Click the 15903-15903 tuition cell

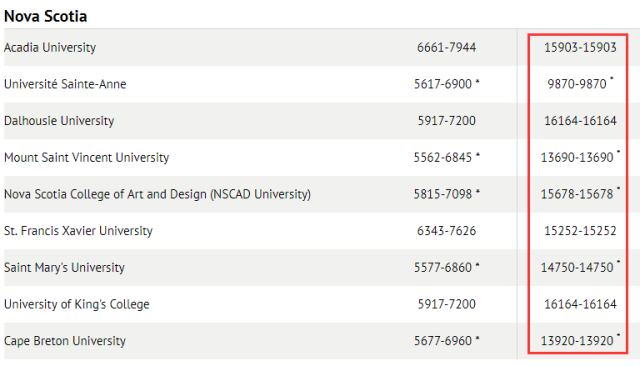pyautogui.click(x=580, y=47)
